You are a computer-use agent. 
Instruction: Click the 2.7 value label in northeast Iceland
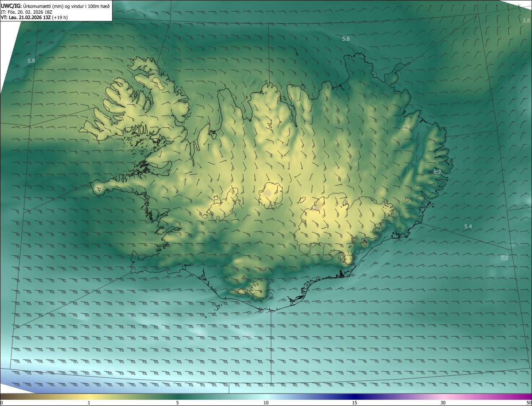pos(406,127)
